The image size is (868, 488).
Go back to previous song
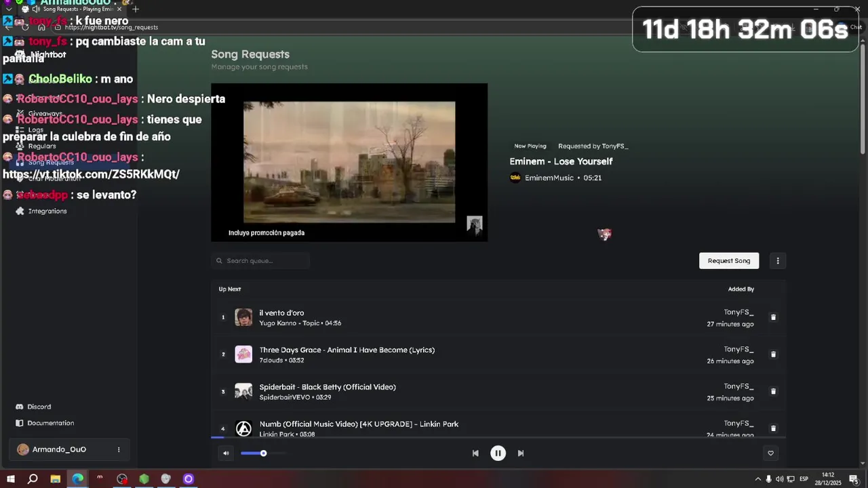click(x=475, y=453)
